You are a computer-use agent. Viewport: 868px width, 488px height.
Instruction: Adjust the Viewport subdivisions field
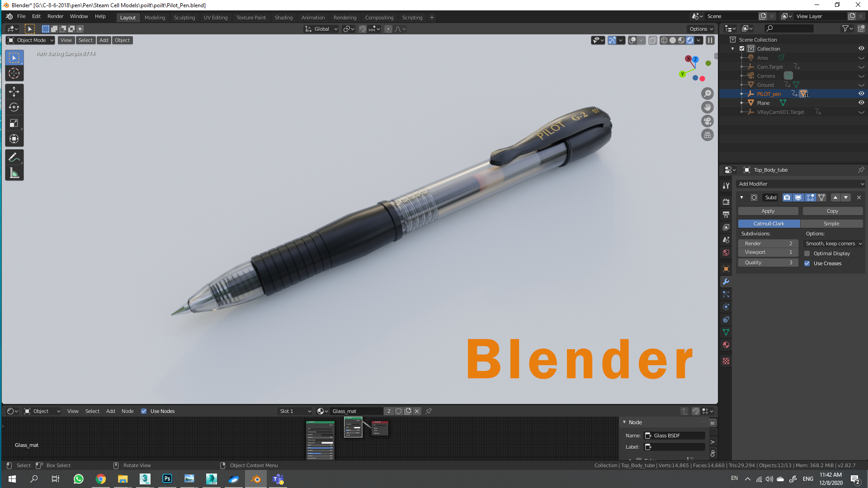coord(768,252)
